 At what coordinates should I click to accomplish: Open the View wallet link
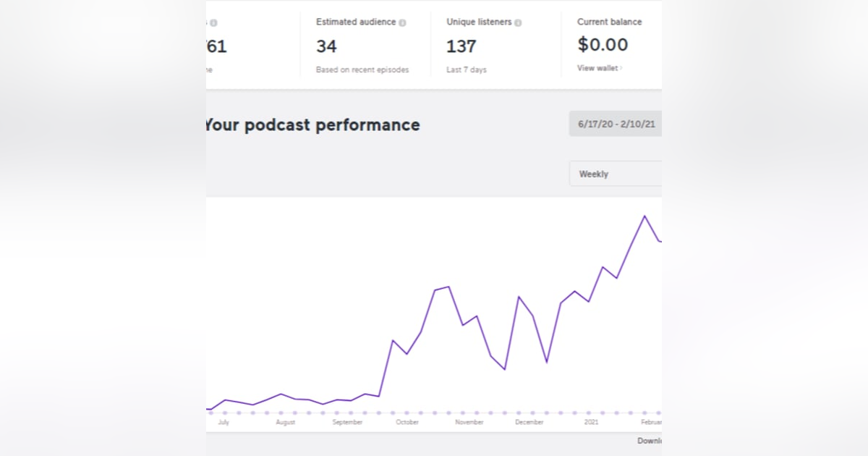click(599, 68)
